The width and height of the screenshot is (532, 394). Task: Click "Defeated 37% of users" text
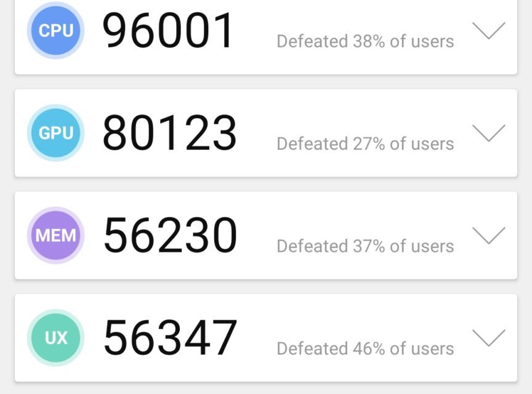[x=365, y=246]
